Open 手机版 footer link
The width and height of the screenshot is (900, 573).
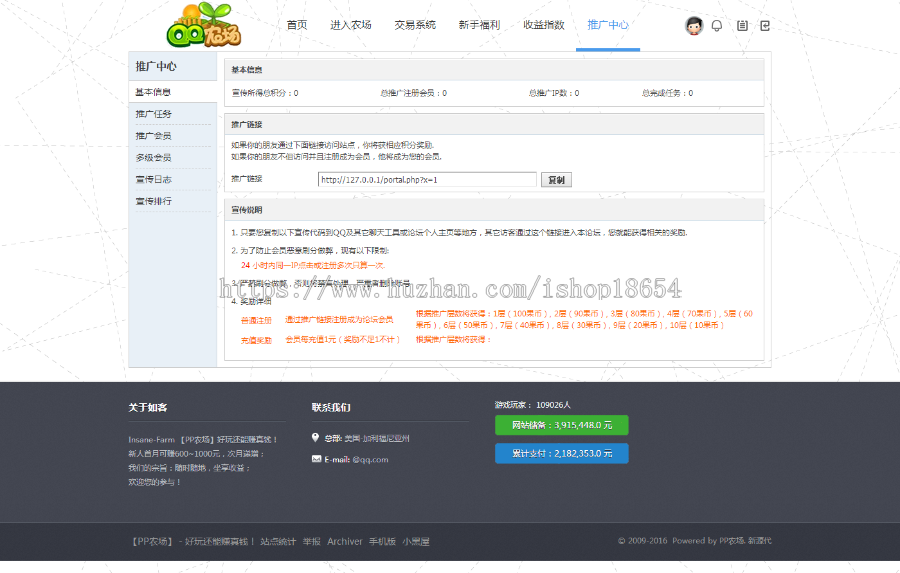coord(382,541)
